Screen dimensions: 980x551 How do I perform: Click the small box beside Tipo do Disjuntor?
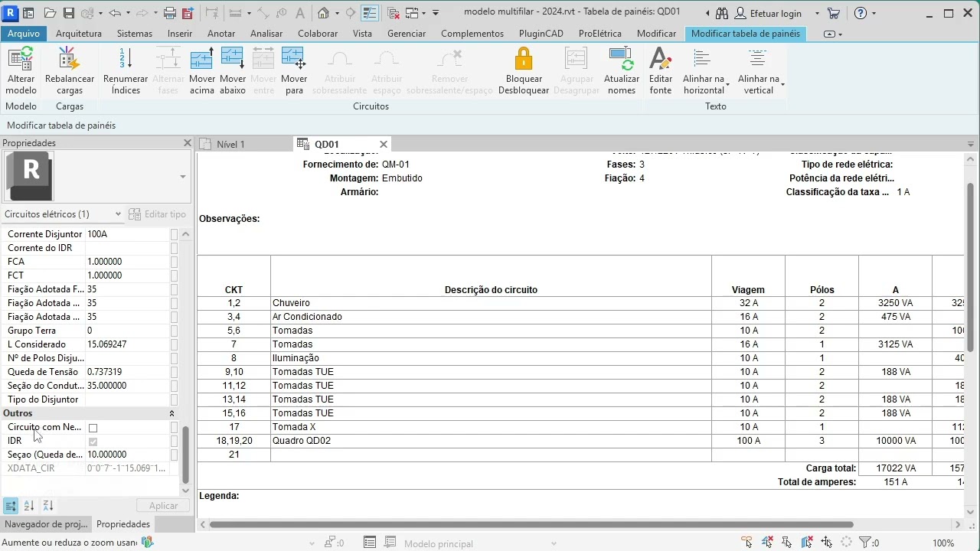point(174,399)
